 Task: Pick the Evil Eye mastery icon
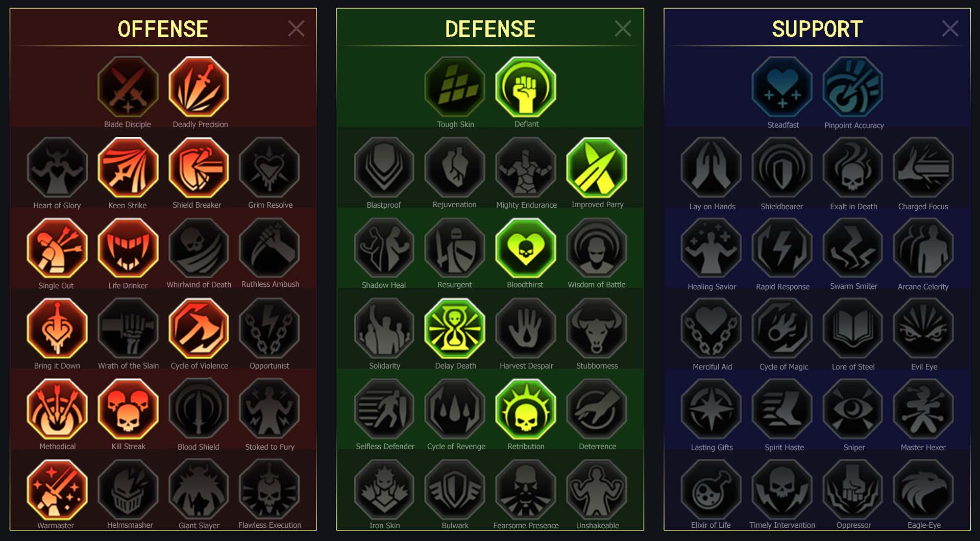pos(923,329)
